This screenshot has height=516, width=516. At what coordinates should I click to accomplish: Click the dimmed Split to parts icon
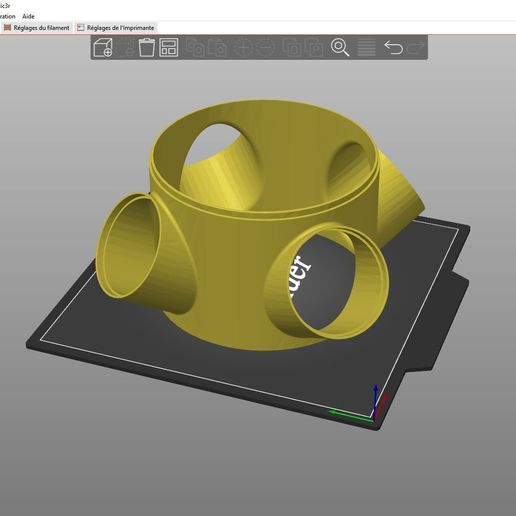[x=313, y=47]
